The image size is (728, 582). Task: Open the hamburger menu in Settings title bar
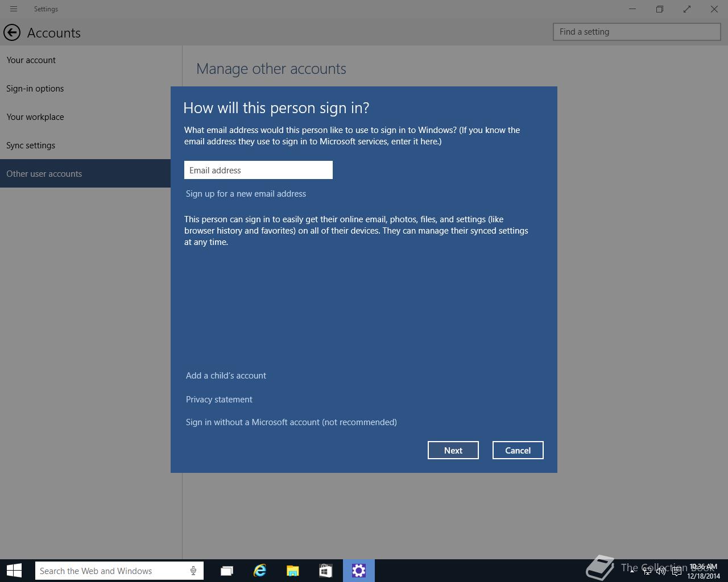point(14,9)
